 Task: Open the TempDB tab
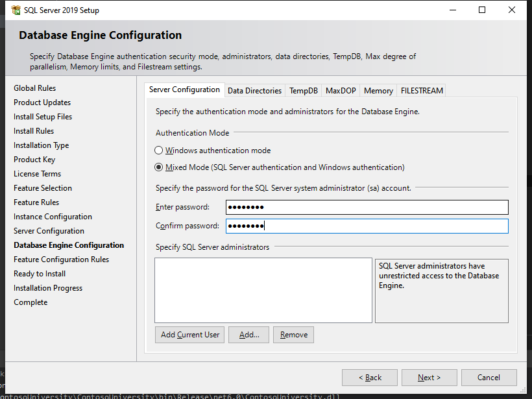point(303,91)
